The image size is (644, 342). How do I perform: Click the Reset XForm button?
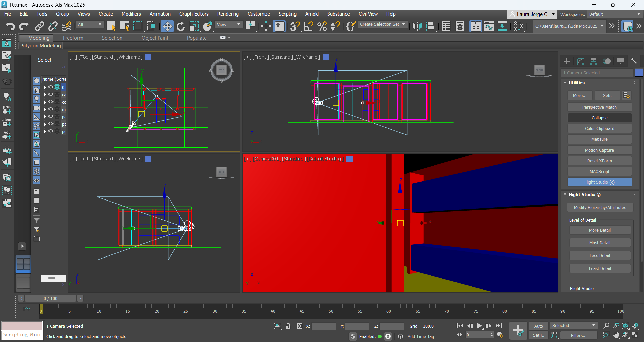point(599,161)
